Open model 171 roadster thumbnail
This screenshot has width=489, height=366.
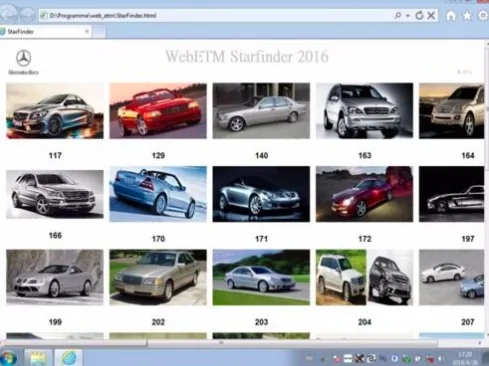(x=261, y=194)
